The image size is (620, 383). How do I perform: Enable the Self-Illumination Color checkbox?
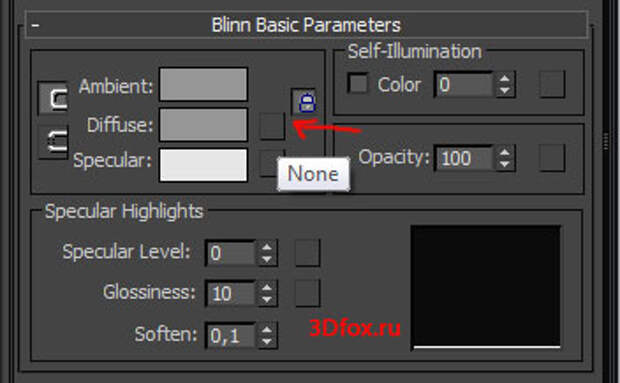click(x=358, y=83)
